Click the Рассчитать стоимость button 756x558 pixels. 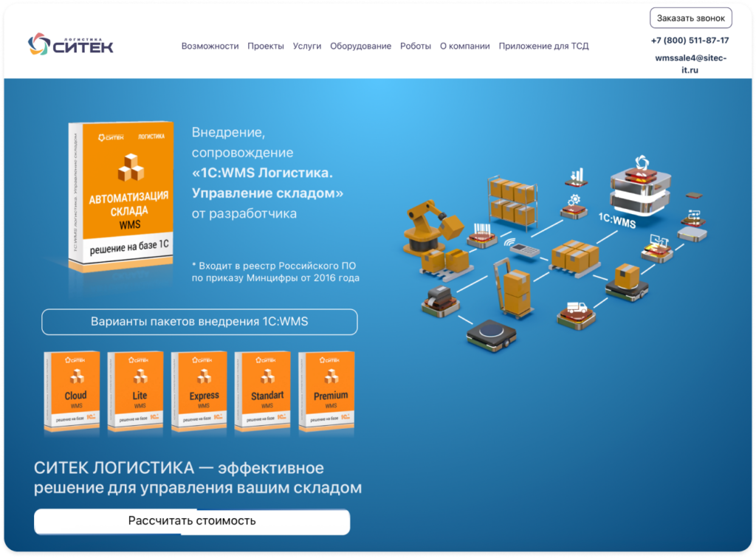coord(191,521)
